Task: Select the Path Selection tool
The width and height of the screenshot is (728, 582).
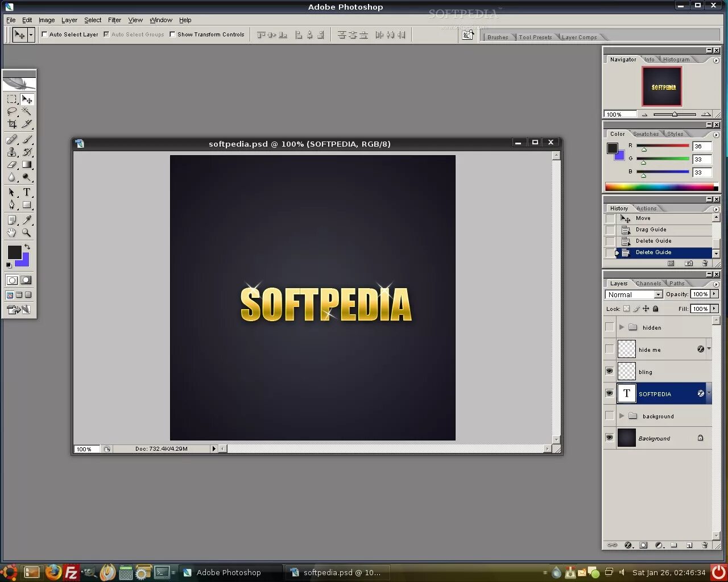Action: (x=12, y=193)
